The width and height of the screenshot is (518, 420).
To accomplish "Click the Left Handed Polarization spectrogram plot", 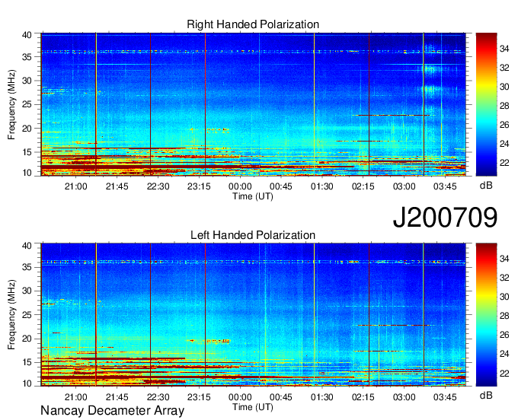I will point(254,315).
